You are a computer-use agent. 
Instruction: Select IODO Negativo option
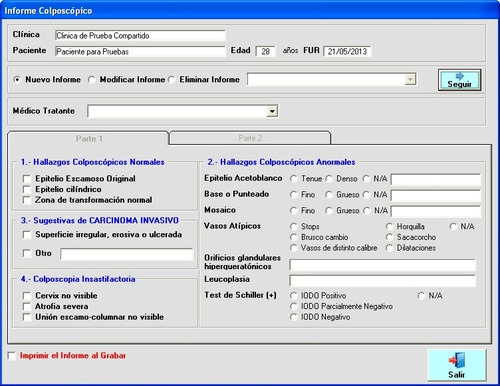pyautogui.click(x=293, y=317)
